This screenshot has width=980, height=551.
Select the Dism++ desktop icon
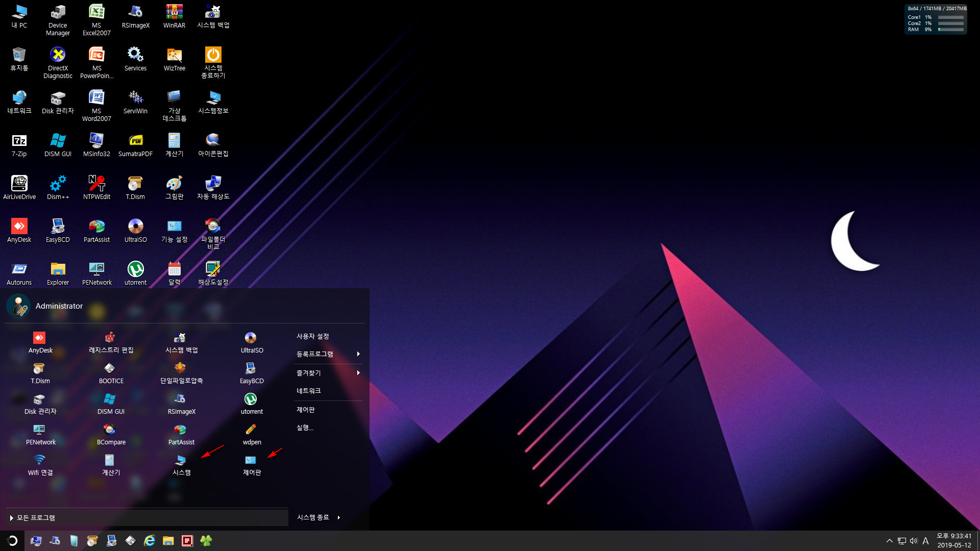click(x=58, y=188)
